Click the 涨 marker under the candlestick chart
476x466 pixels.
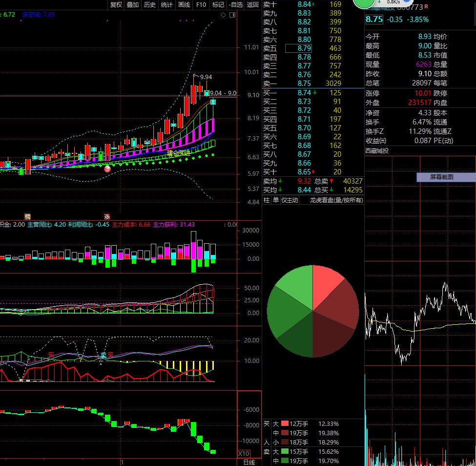pyautogui.click(x=107, y=216)
